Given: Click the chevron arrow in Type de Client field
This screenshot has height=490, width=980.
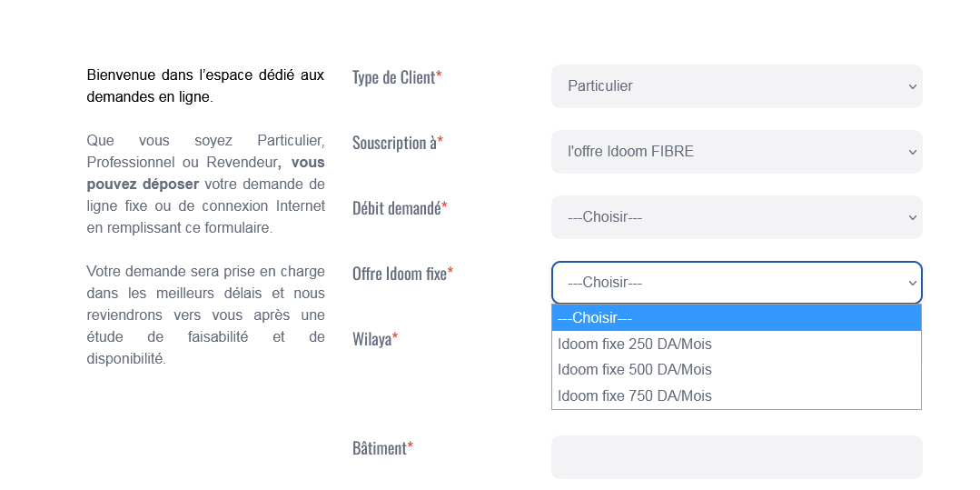Looking at the screenshot, I should (x=912, y=86).
